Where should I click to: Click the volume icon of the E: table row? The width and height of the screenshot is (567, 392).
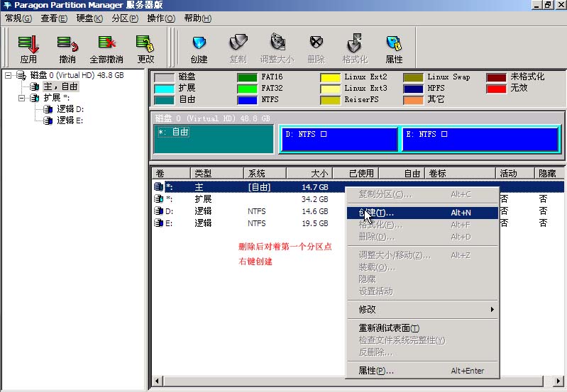(x=158, y=223)
